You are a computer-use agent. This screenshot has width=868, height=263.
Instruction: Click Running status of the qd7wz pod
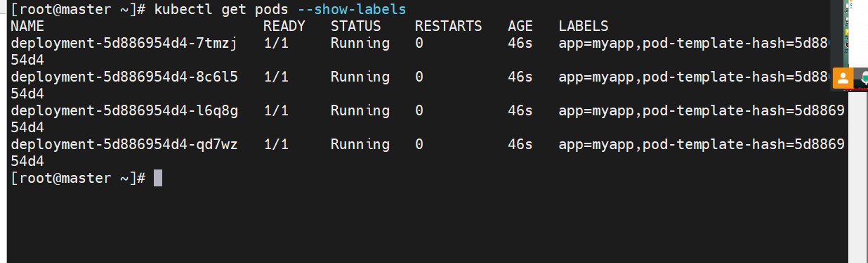(360, 144)
